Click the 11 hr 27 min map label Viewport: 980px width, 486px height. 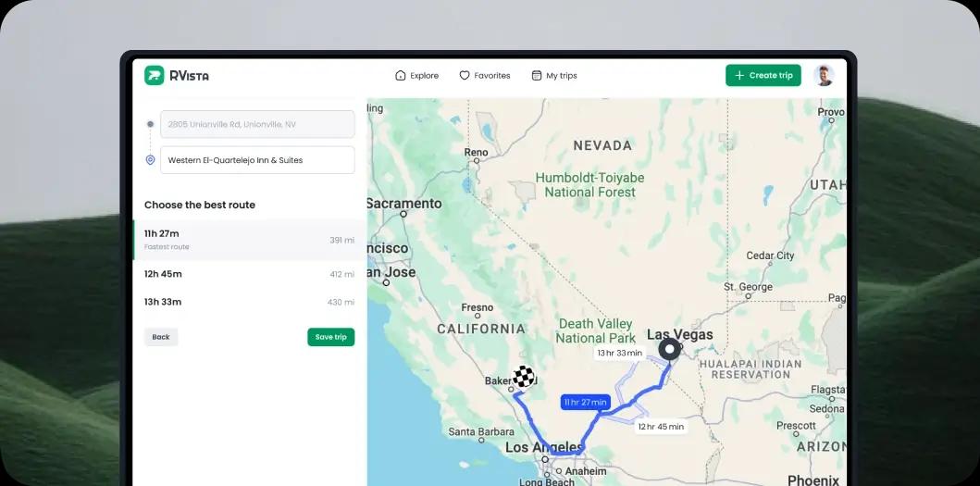coord(585,402)
